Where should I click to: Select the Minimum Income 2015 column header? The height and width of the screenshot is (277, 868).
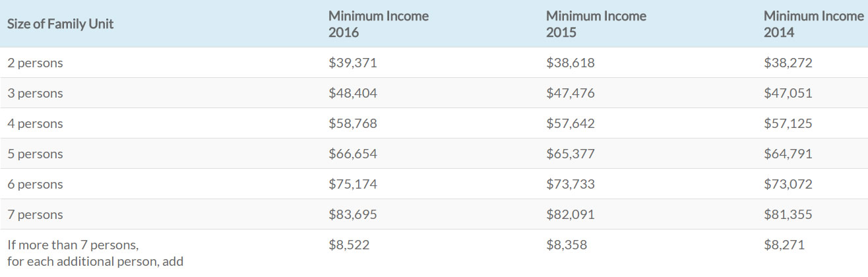596,24
